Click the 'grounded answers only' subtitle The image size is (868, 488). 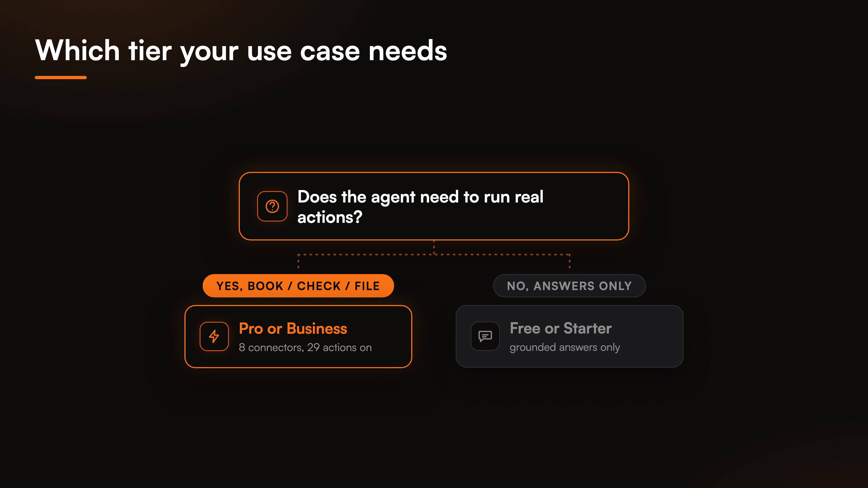(x=565, y=347)
